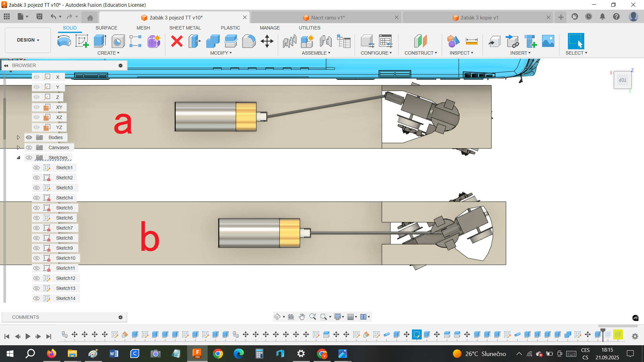
Task: Open Firefox from the Windows taskbar
Action: [x=51, y=354]
